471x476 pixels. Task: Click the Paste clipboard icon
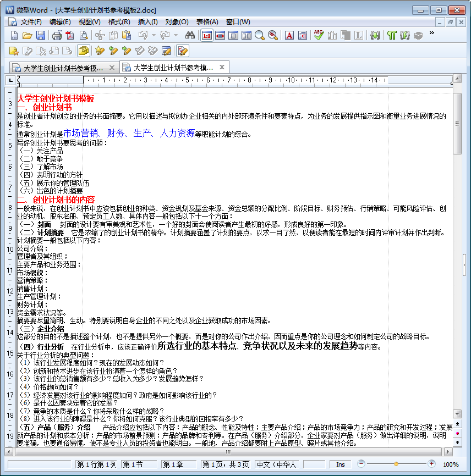tap(127, 36)
